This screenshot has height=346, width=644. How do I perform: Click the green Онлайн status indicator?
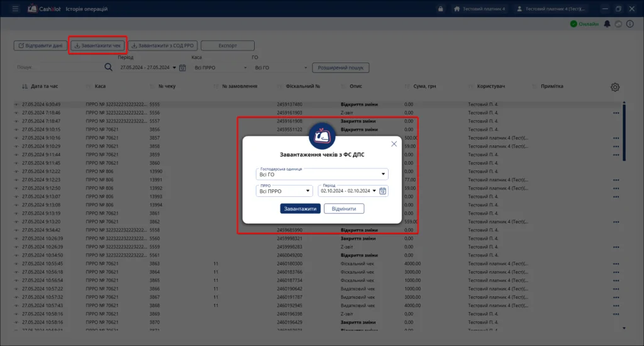click(584, 24)
